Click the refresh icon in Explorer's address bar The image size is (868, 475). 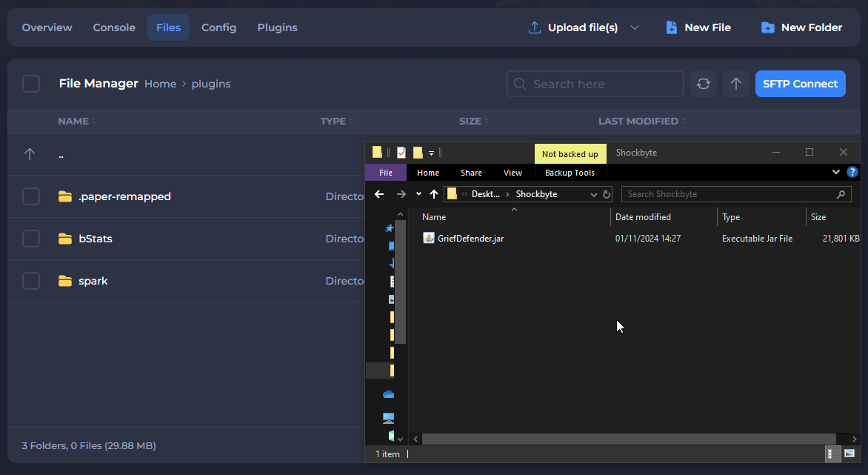pos(606,194)
